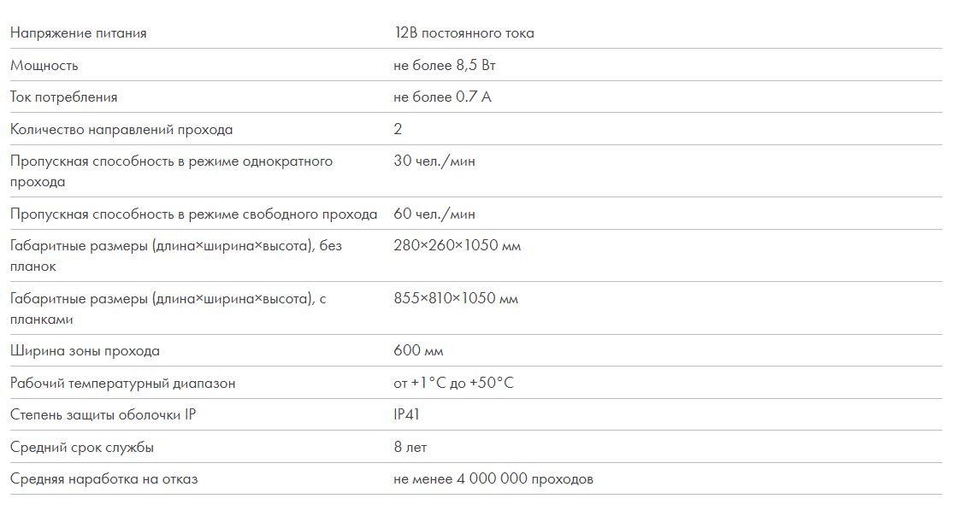The image size is (980, 522).
Task: Click "не менее 4 000 000 проходов" value
Action: tap(493, 479)
